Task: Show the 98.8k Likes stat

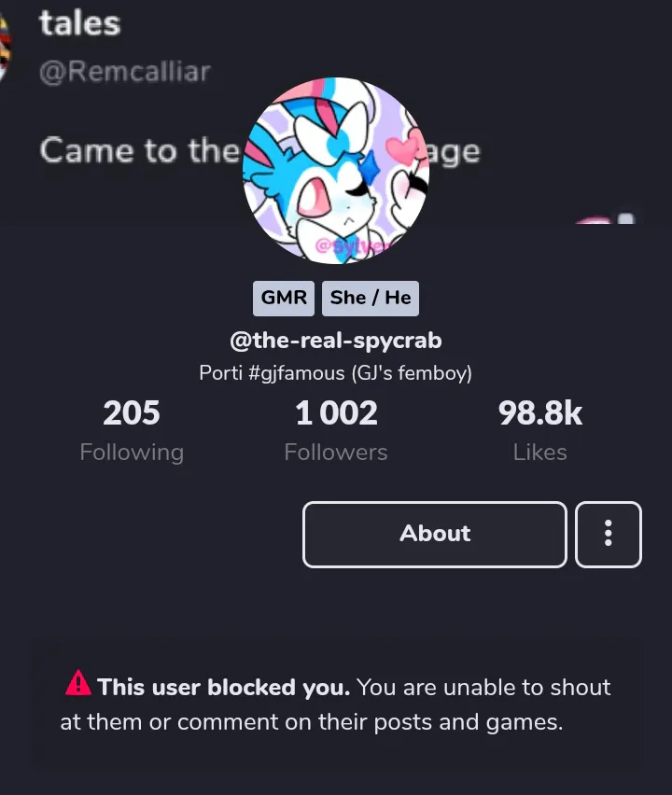Action: point(539,430)
